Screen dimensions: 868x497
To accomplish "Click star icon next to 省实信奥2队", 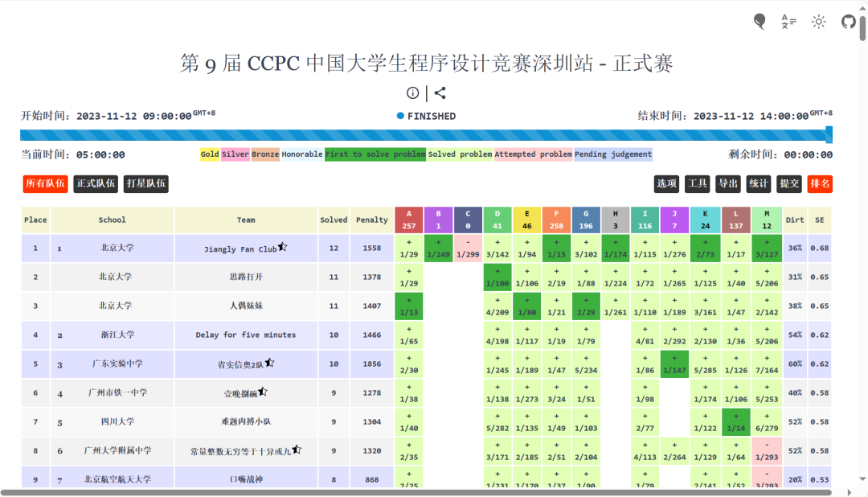I will coord(269,363).
